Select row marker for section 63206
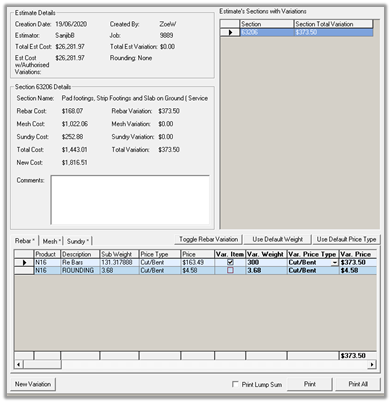Screen dimensions: 391x403 230,32
